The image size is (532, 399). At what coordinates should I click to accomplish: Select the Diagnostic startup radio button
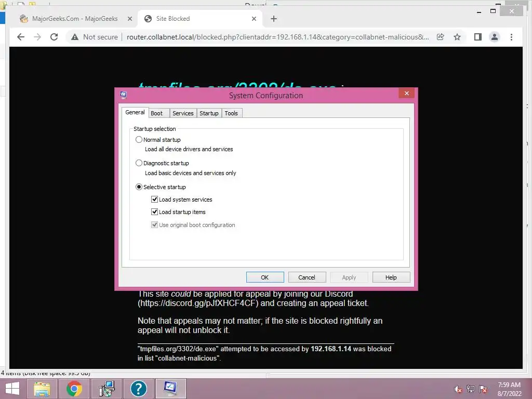[139, 163]
